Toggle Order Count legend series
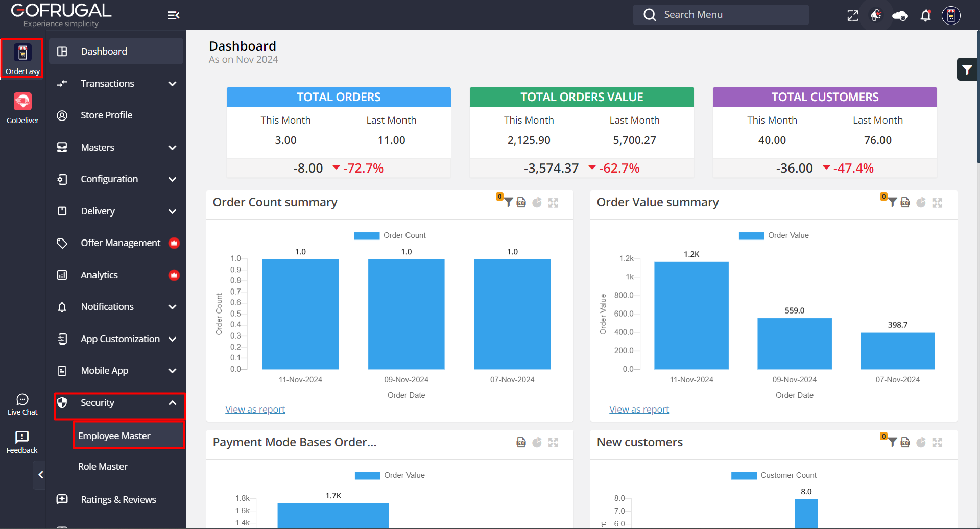The width and height of the screenshot is (980, 529). pyautogui.click(x=390, y=235)
